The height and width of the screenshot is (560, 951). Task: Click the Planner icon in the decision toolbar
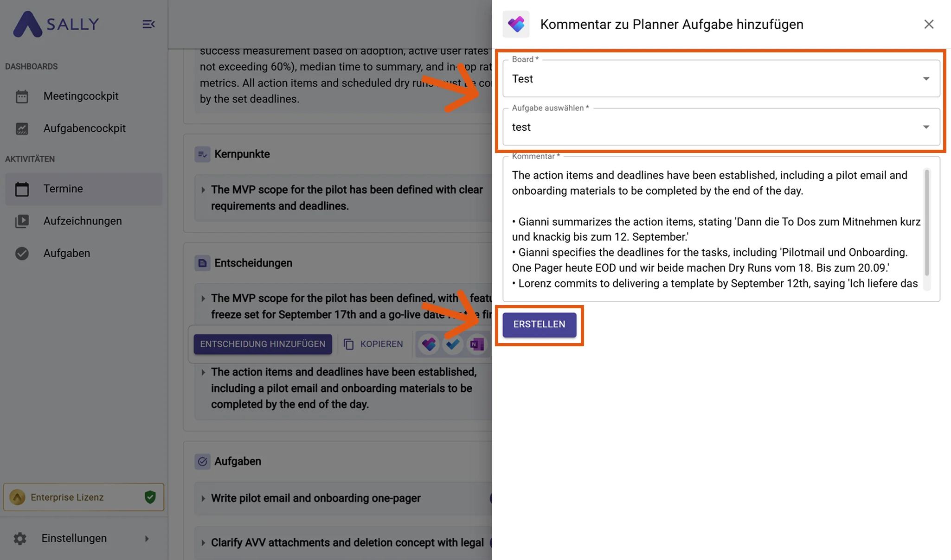429,344
